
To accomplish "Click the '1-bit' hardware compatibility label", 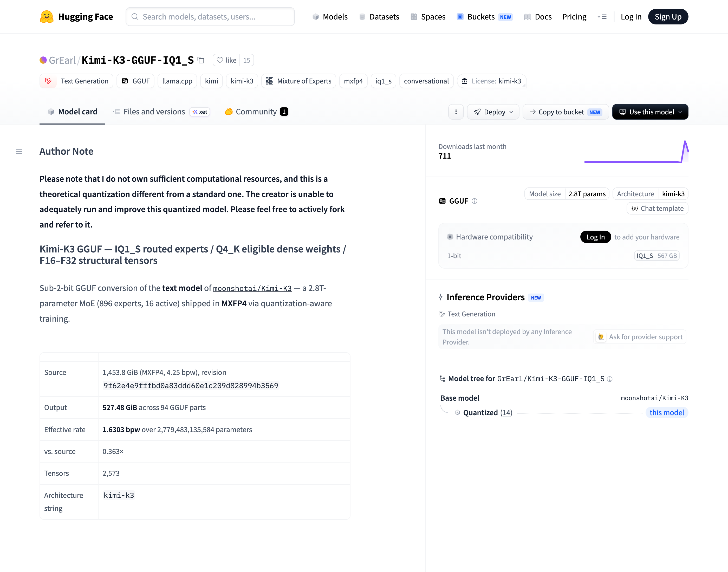I will click(454, 256).
